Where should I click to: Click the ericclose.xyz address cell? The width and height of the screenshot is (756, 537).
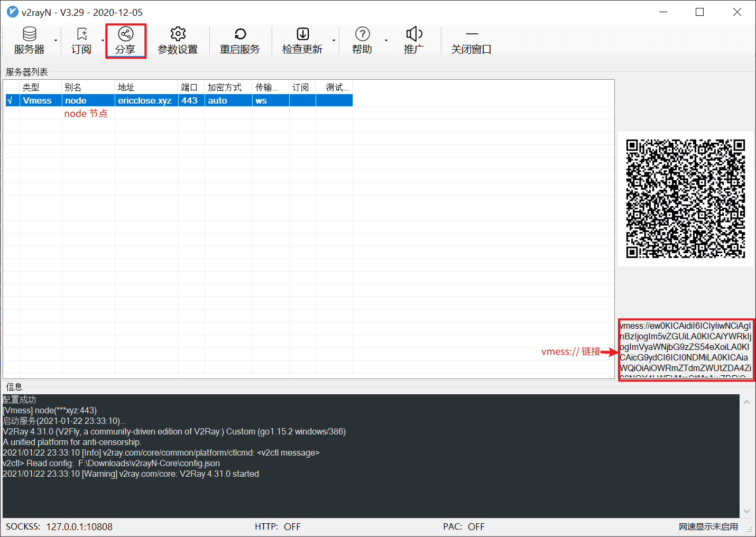tap(146, 100)
